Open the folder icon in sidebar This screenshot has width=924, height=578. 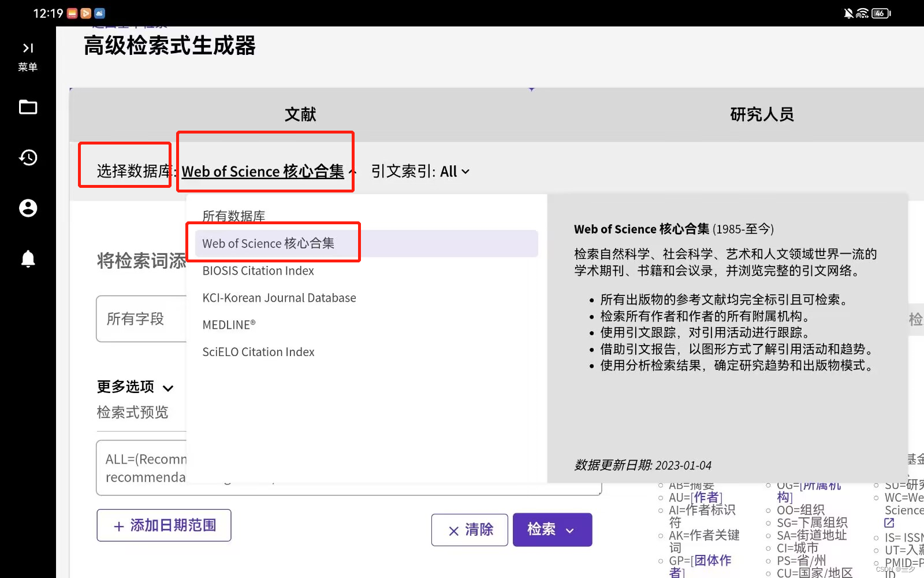(28, 107)
